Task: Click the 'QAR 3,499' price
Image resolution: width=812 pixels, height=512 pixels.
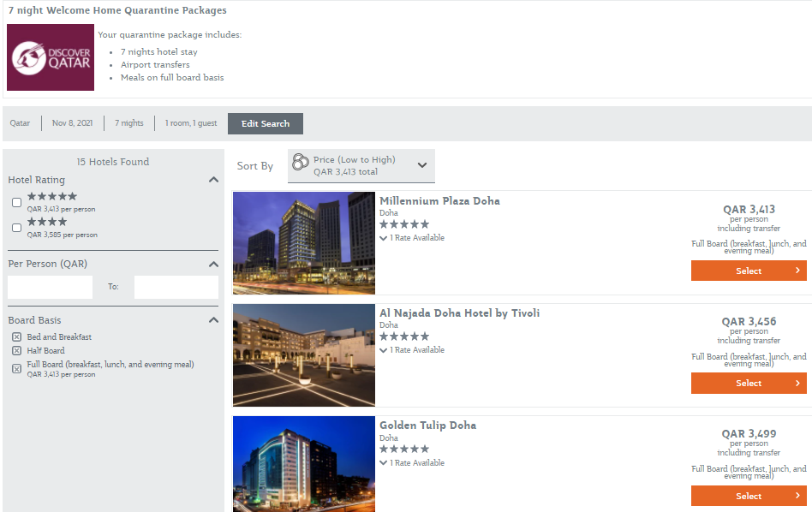Action: 749,434
